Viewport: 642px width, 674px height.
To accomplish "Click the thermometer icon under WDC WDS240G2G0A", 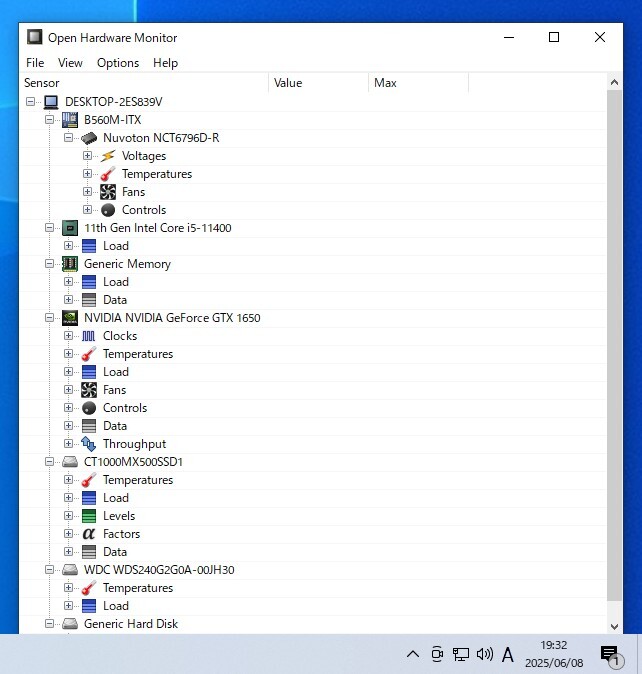I will [89, 588].
